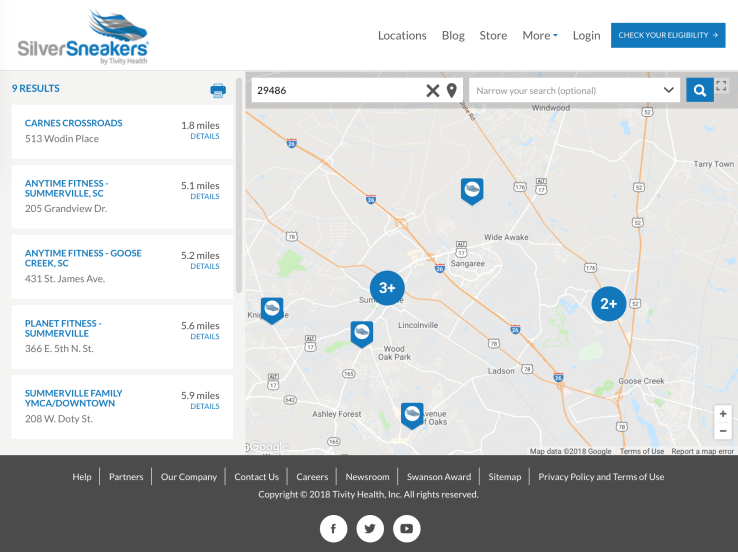The width and height of the screenshot is (738, 552).
Task: Open the Twitter social icon
Action: coord(370,528)
